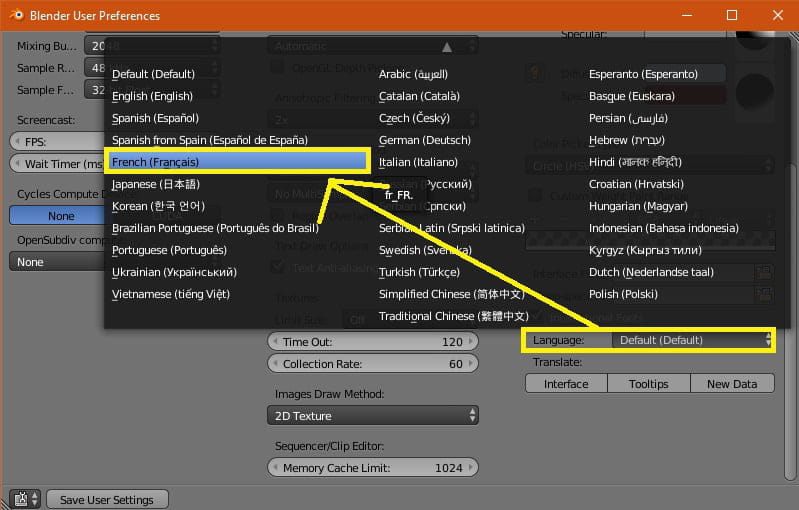Choose Spanish (Español) language
Screen dimensions: 799x510
click(x=155, y=118)
